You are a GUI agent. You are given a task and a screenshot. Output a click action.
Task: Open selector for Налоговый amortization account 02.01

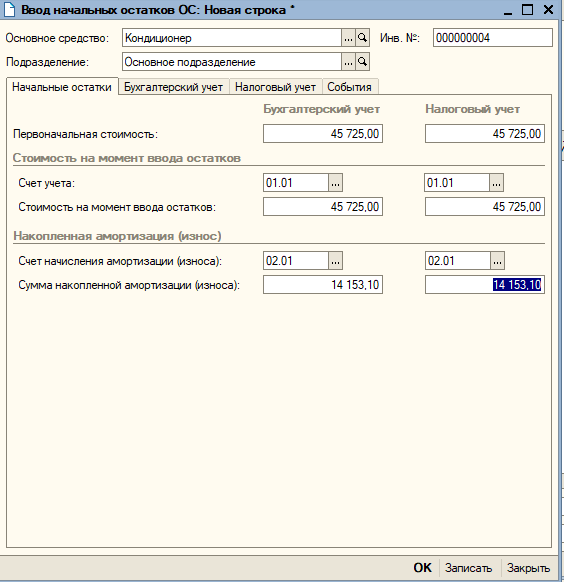click(497, 261)
